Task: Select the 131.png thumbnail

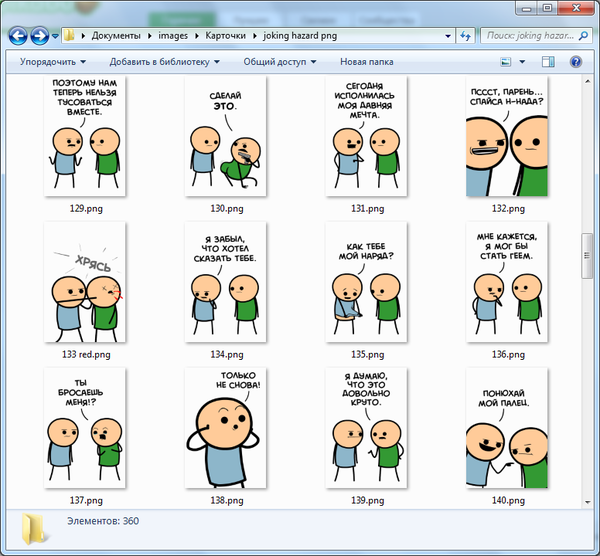Action: pyautogui.click(x=366, y=136)
